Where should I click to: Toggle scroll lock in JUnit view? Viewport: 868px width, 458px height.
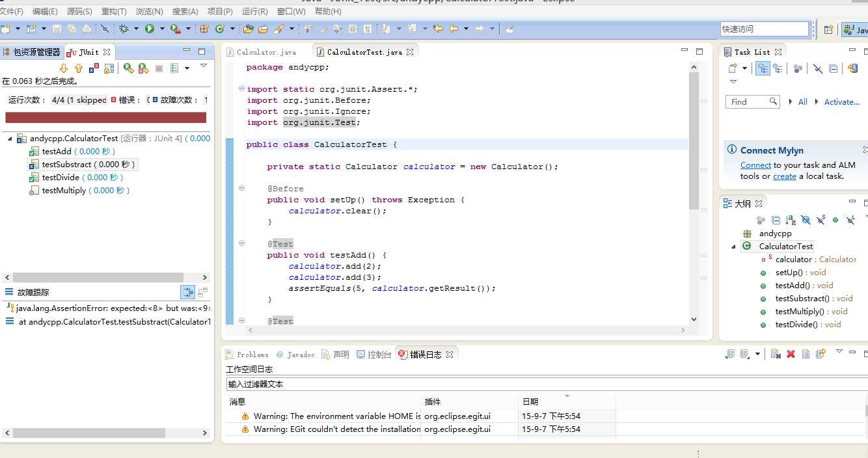tap(109, 68)
